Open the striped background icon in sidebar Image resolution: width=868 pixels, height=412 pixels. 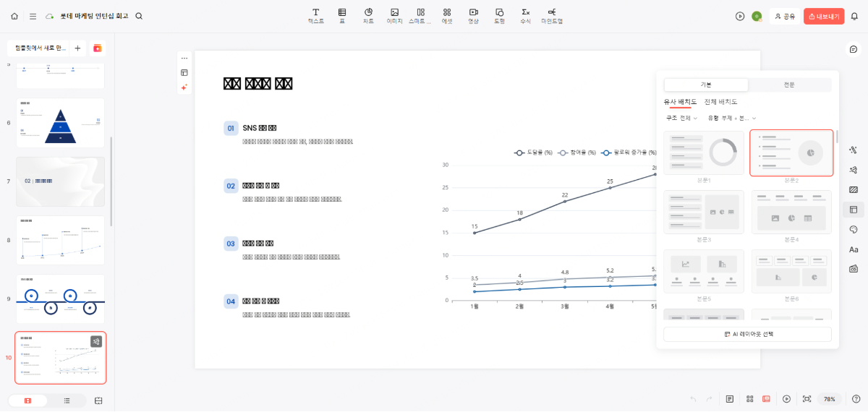(854, 190)
